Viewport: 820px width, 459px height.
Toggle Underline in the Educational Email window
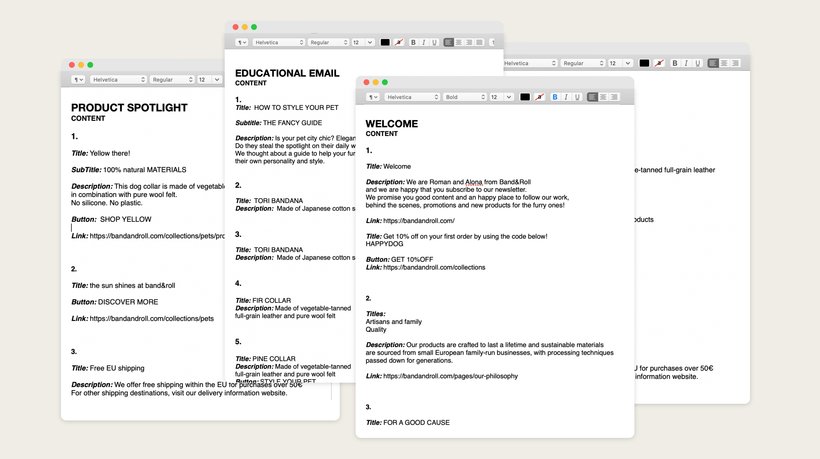click(x=434, y=42)
